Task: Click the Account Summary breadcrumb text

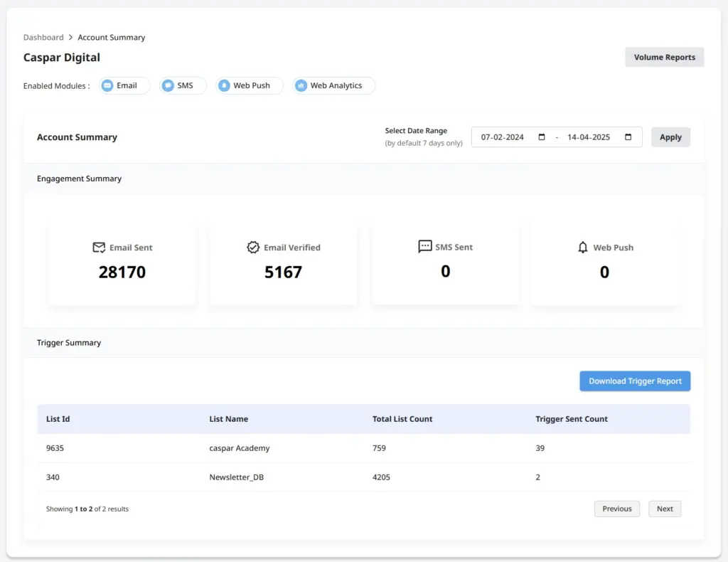Action: click(x=112, y=37)
